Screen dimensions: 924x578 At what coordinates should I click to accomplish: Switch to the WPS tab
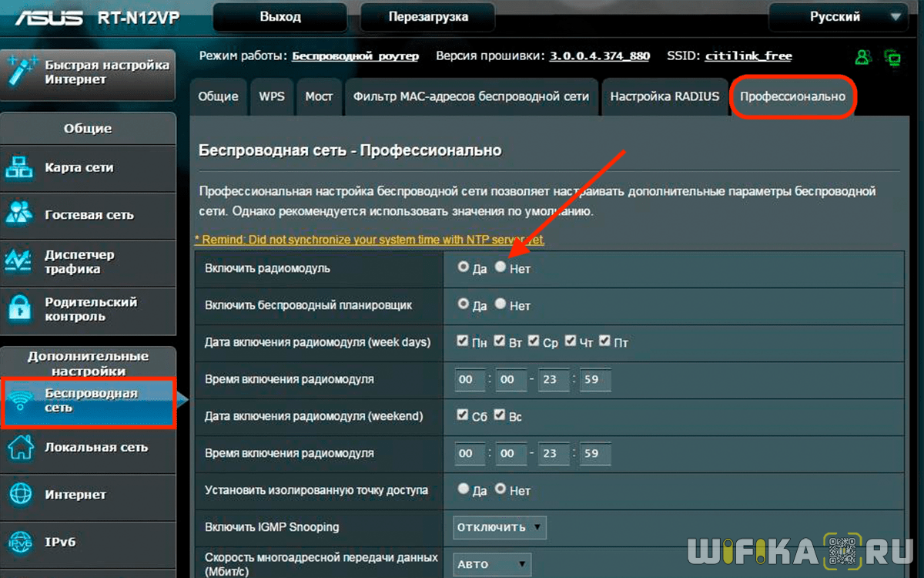coord(271,97)
